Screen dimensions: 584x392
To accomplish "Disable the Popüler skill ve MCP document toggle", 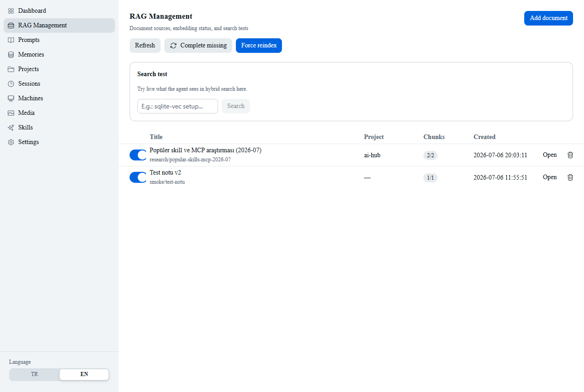I will (138, 155).
